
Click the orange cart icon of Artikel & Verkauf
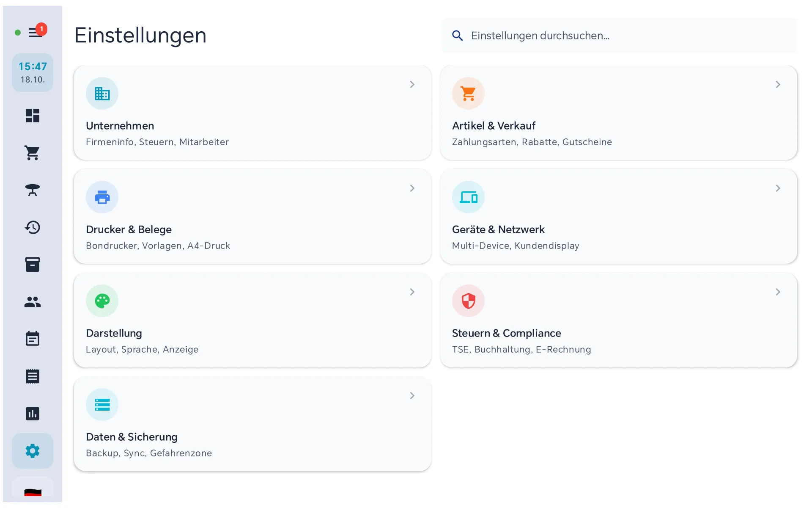[468, 93]
